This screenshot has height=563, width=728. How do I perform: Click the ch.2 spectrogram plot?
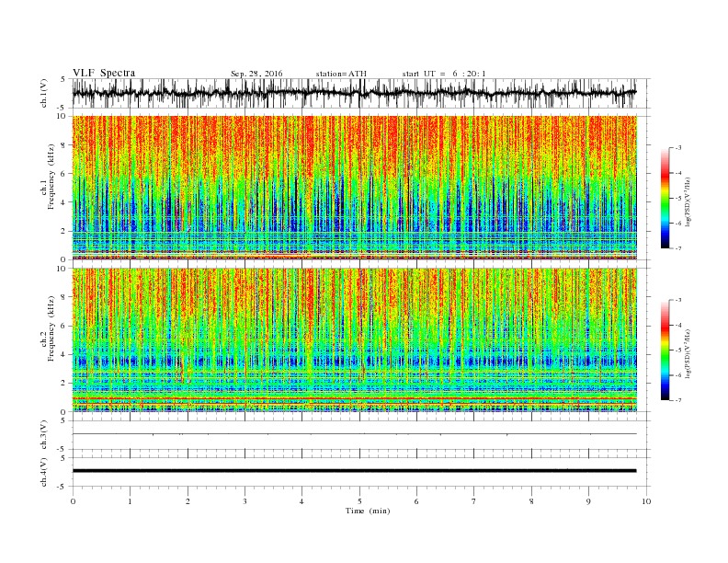point(355,339)
